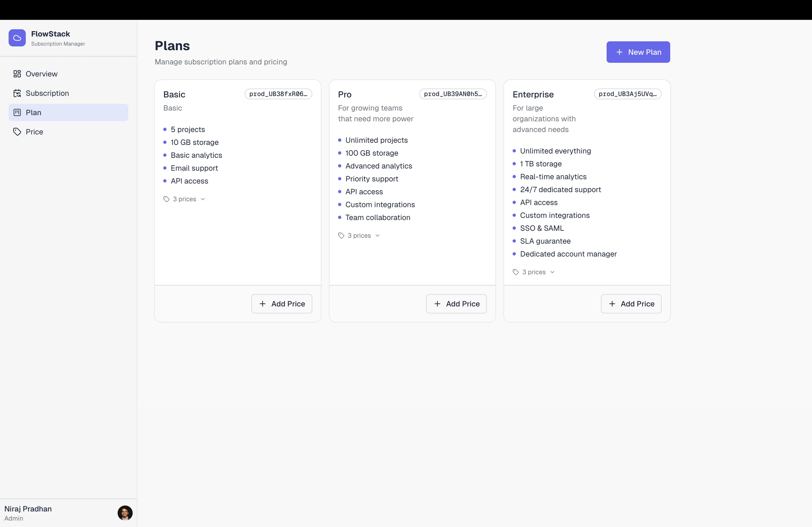The height and width of the screenshot is (527, 812).
Task: Click the Plan icon in the sidebar
Action: tap(17, 112)
